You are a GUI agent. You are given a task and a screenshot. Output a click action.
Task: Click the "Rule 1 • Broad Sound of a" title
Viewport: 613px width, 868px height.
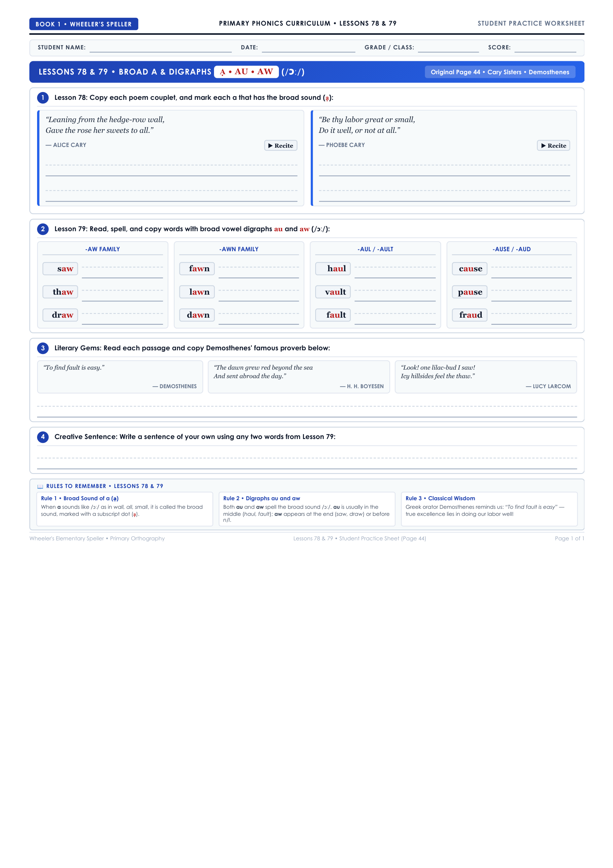pos(80,499)
